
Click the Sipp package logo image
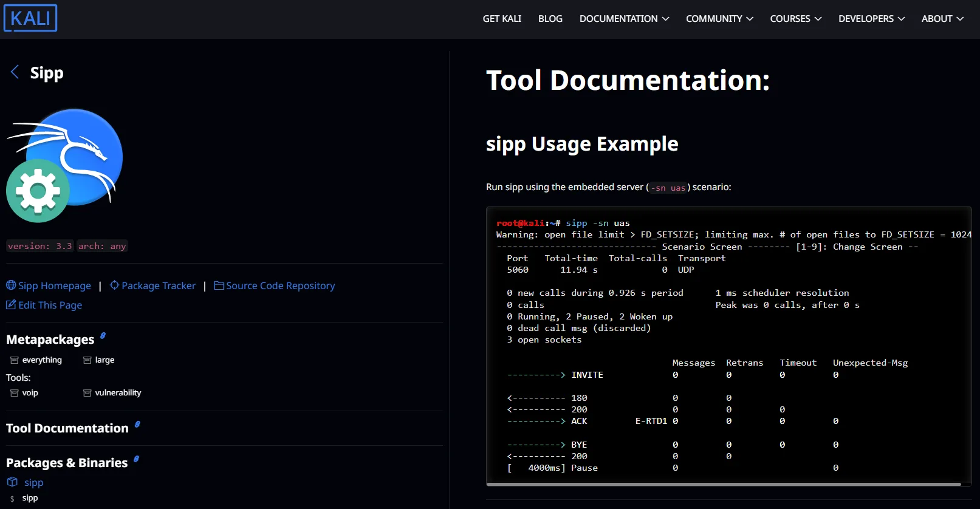[64, 166]
